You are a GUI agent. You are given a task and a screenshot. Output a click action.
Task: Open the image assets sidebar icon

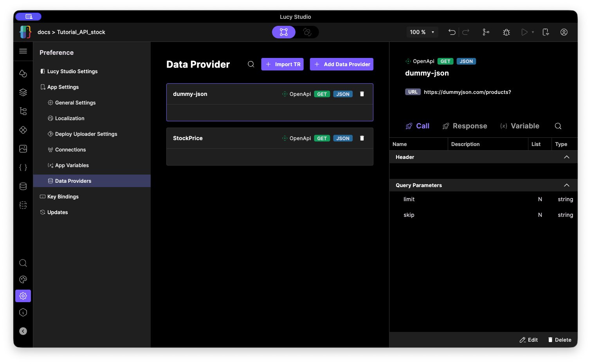[23, 149]
